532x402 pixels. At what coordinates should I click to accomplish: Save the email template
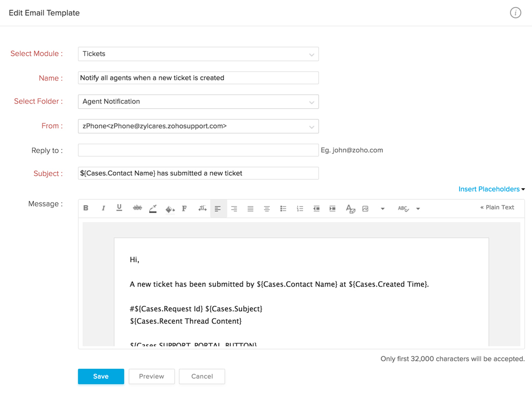tap(101, 376)
